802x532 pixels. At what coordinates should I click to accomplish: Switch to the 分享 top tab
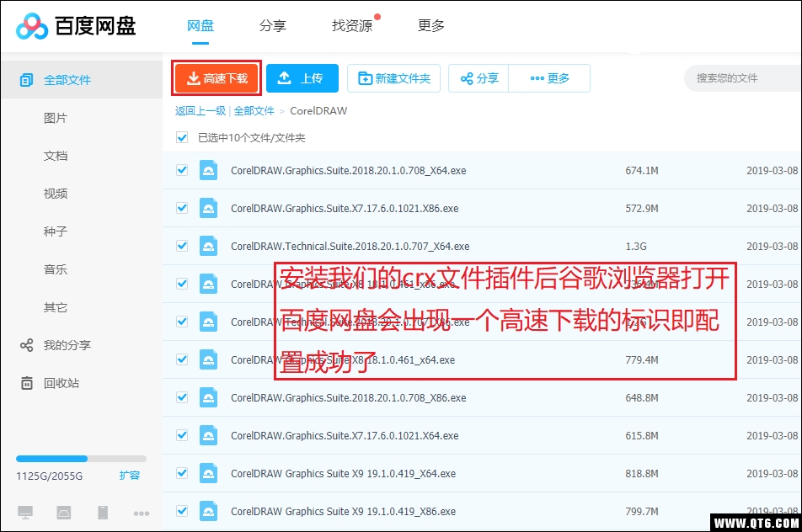point(273,25)
